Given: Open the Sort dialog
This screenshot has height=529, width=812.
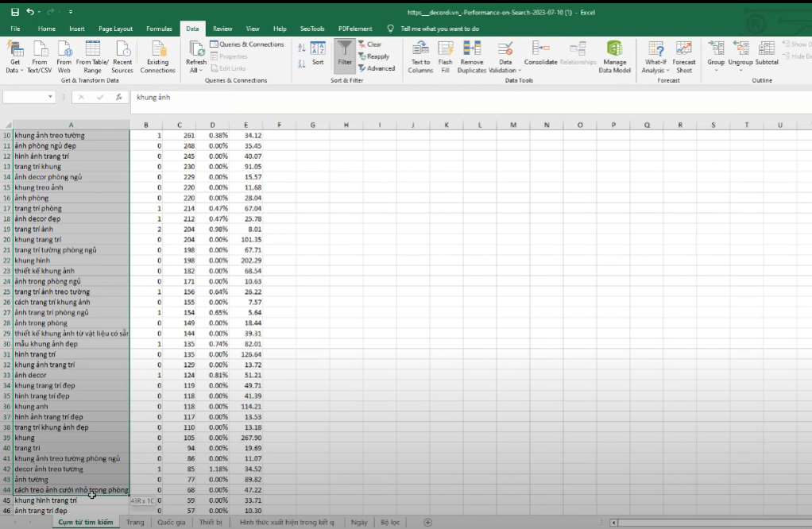Looking at the screenshot, I should point(318,54).
